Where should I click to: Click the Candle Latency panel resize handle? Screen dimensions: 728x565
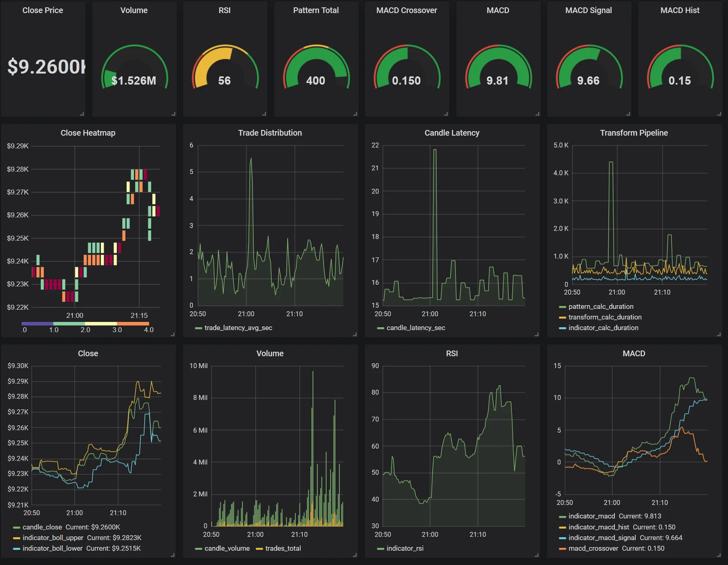coord(536,334)
